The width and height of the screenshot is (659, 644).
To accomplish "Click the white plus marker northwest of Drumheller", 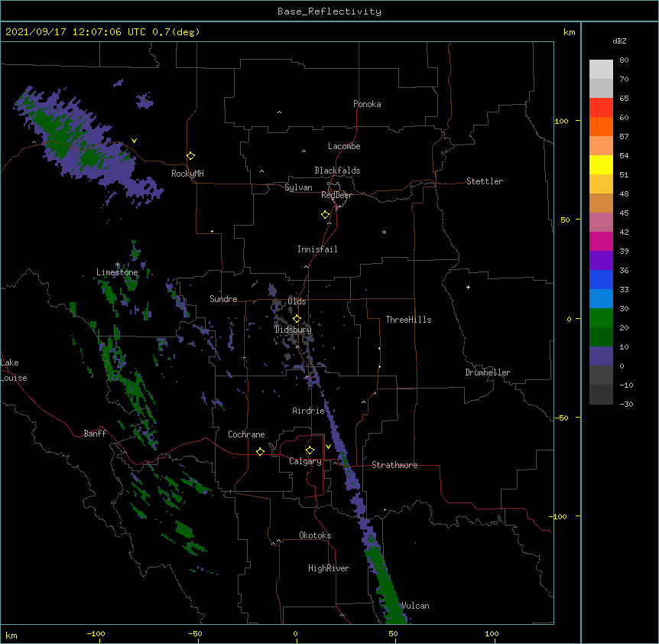I will point(468,287).
